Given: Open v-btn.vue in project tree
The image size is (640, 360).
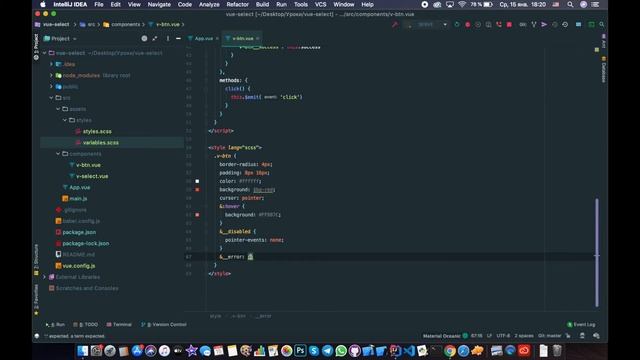Looking at the screenshot, I should (88, 165).
